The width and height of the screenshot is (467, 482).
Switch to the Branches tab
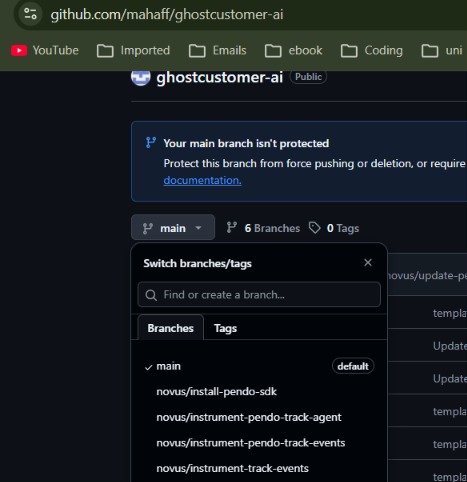click(170, 328)
